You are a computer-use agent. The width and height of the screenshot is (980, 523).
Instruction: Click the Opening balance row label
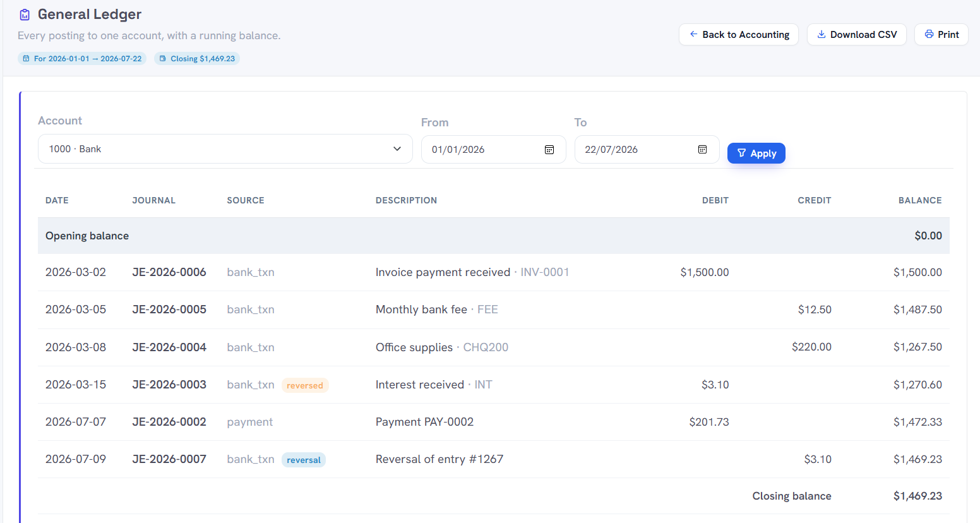coord(87,236)
